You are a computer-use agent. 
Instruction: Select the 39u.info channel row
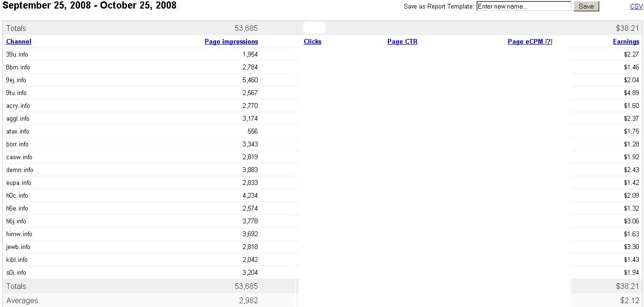tap(17, 55)
